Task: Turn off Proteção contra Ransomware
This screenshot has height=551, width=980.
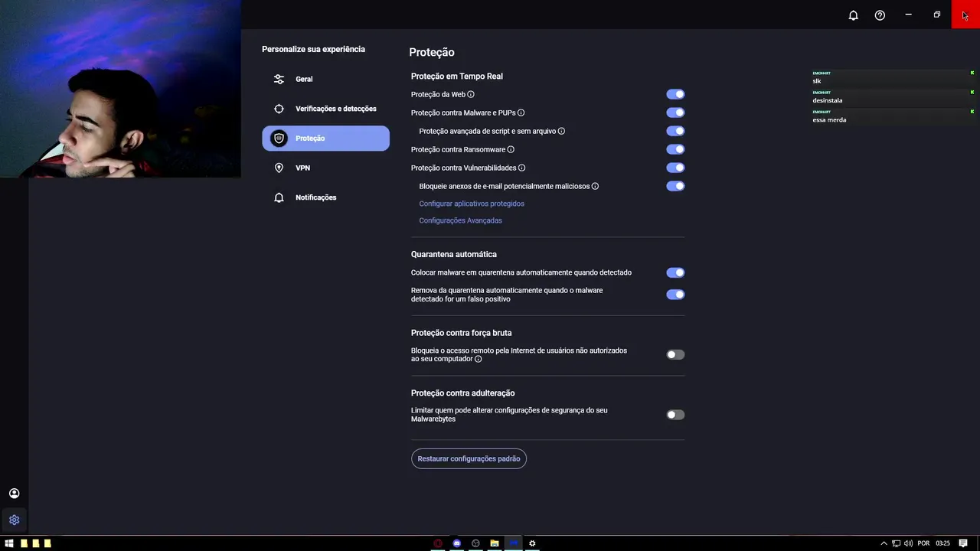Action: (675, 149)
